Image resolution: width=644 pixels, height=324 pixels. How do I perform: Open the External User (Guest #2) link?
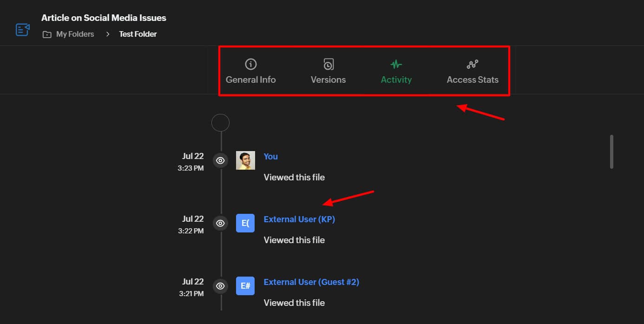click(x=311, y=282)
